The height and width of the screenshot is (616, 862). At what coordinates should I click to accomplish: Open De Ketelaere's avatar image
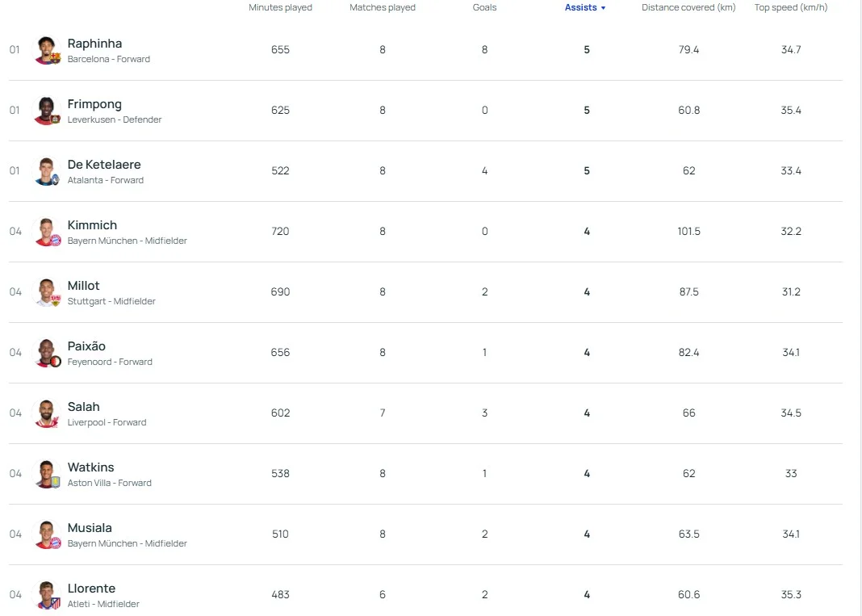point(47,171)
